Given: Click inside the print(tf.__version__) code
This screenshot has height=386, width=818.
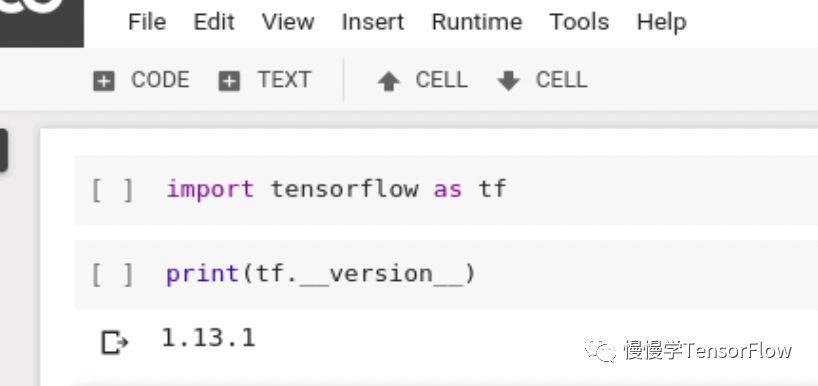Looking at the screenshot, I should [x=320, y=274].
